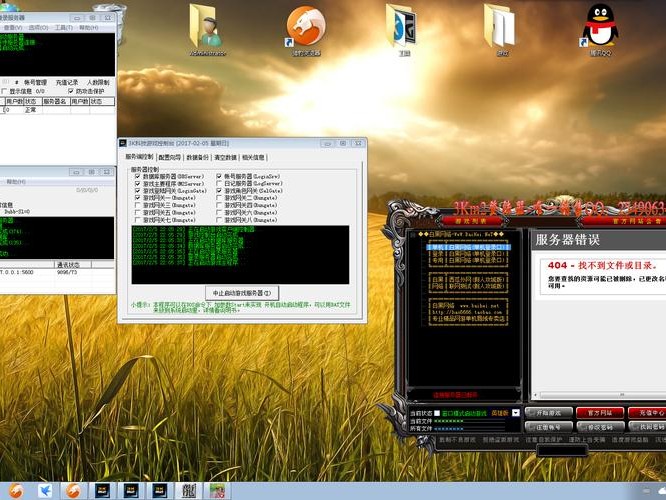Image resolution: width=666 pixels, height=500 pixels.
Task: Click 开始游戏 button in launcher
Action: pos(548,413)
